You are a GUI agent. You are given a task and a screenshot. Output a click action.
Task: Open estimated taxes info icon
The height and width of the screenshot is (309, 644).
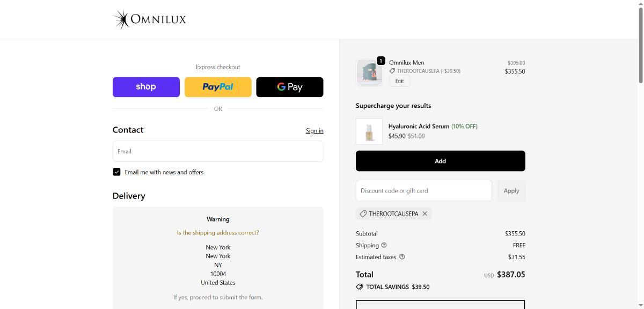click(x=402, y=257)
